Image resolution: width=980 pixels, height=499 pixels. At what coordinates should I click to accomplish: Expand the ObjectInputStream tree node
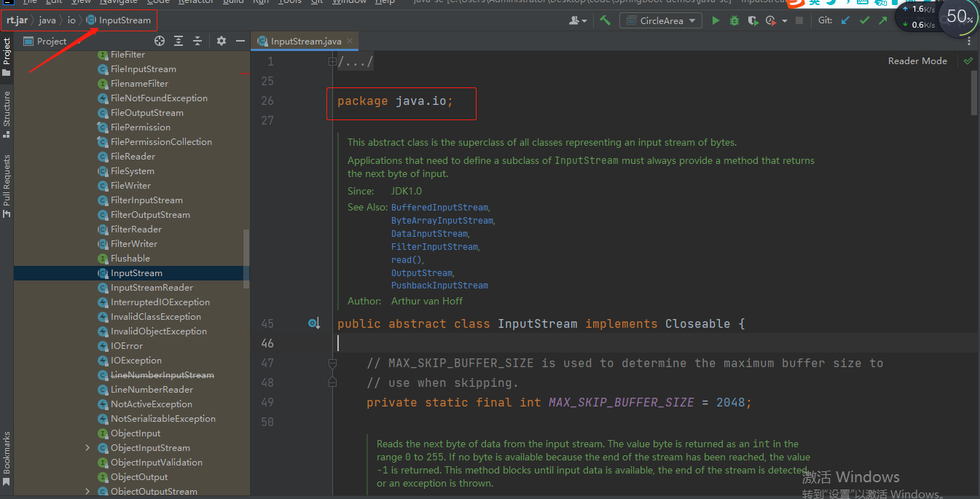click(x=87, y=448)
